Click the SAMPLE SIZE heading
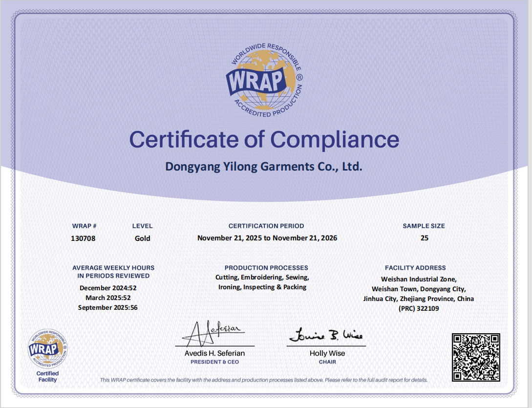Screen dimensions: 532x408 point(424,226)
